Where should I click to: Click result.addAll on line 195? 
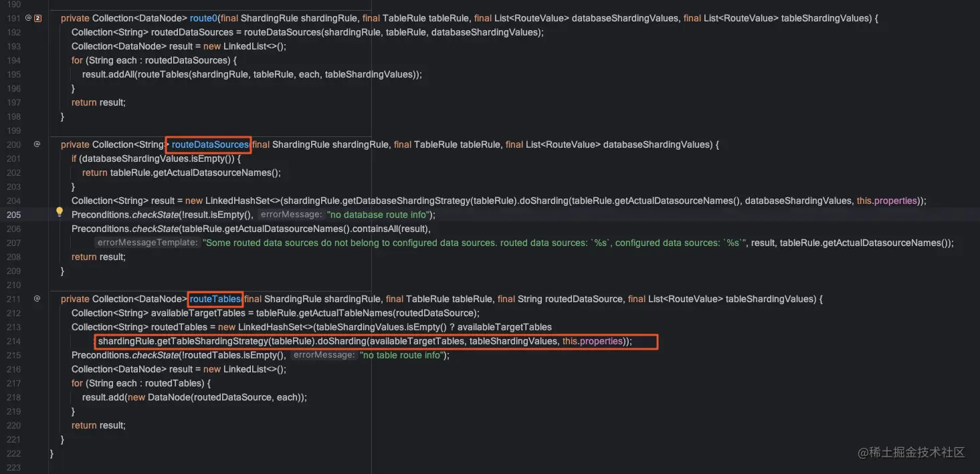108,74
